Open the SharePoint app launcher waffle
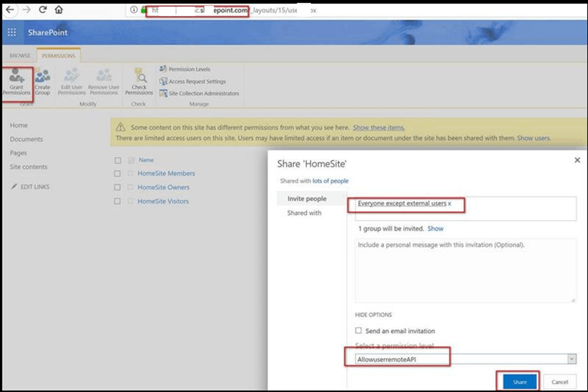Viewport: 588px width, 392px height. [12, 32]
